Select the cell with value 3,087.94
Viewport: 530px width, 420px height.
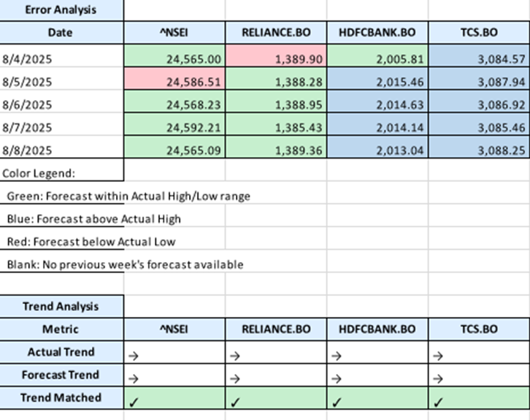[x=479, y=78]
